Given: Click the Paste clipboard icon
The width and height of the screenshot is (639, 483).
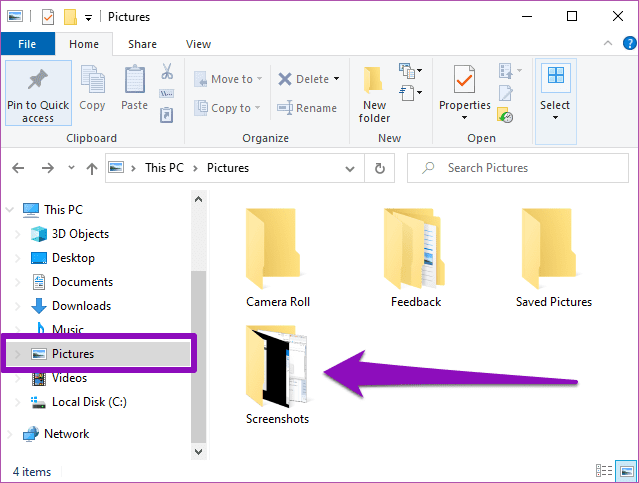Looking at the screenshot, I should pyautogui.click(x=134, y=79).
